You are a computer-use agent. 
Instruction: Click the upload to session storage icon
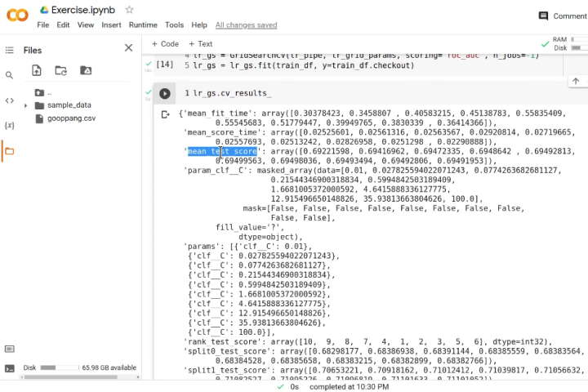tap(37, 70)
